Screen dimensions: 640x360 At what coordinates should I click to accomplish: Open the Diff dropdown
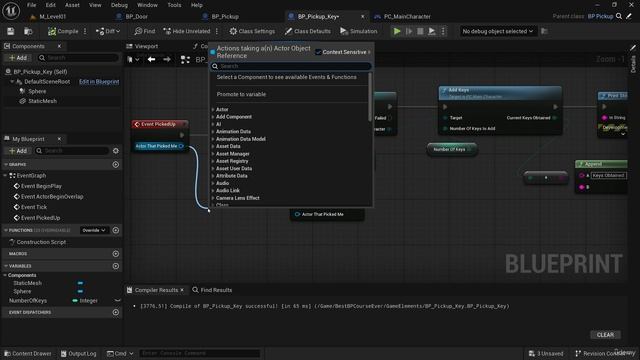coord(108,31)
